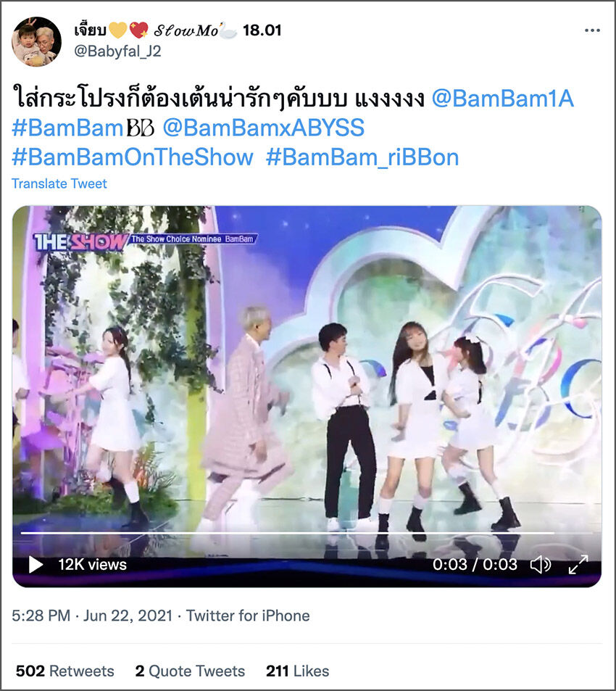This screenshot has height=691, width=616.
Task: Click the Translate Tweet link
Action: tap(59, 183)
